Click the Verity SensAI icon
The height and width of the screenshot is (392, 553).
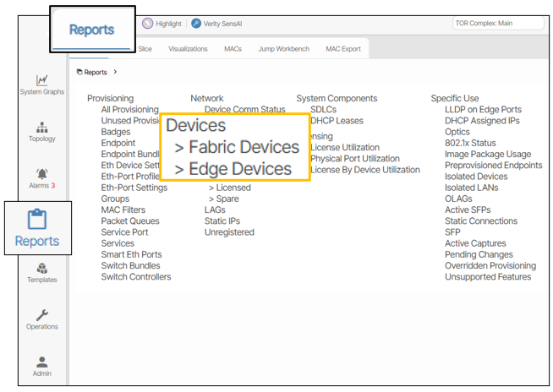tap(196, 24)
